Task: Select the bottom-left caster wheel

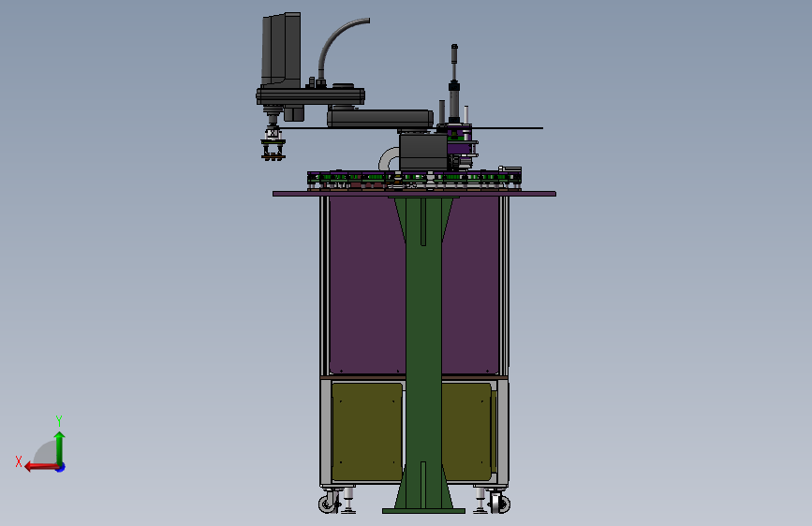Action: tap(329, 503)
